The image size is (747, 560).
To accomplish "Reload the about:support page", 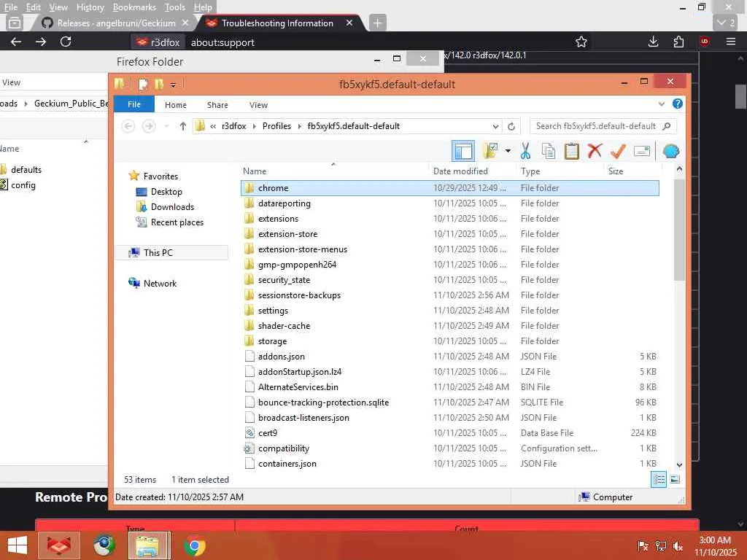I will (66, 42).
